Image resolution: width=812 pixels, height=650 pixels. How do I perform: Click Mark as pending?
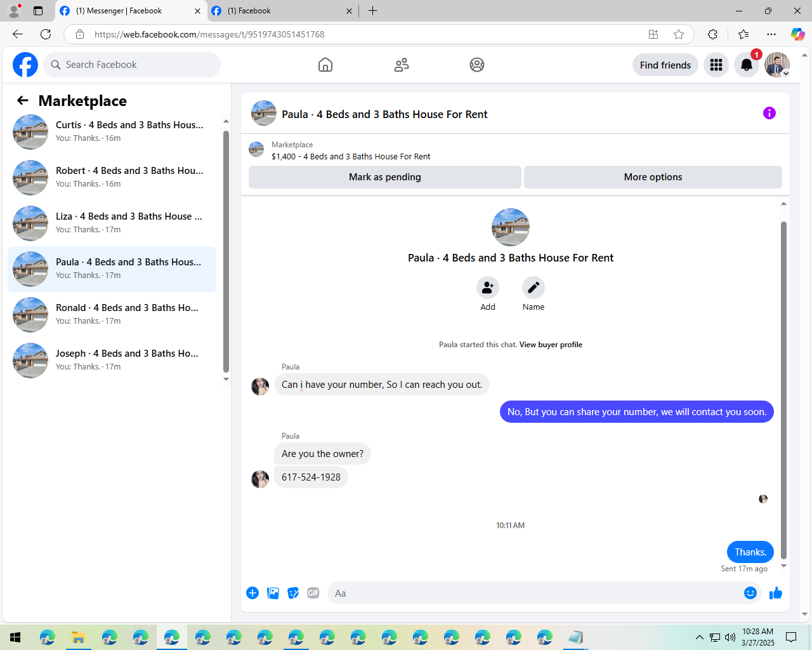coord(385,177)
